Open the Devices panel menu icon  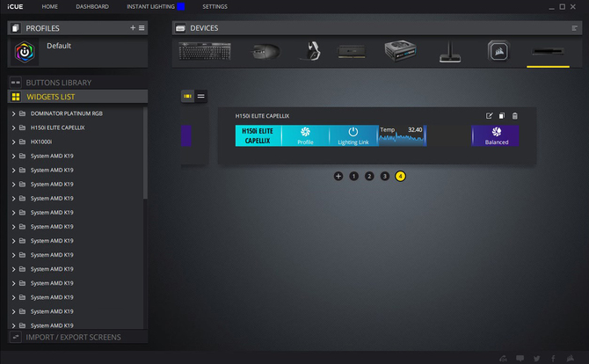tap(574, 28)
